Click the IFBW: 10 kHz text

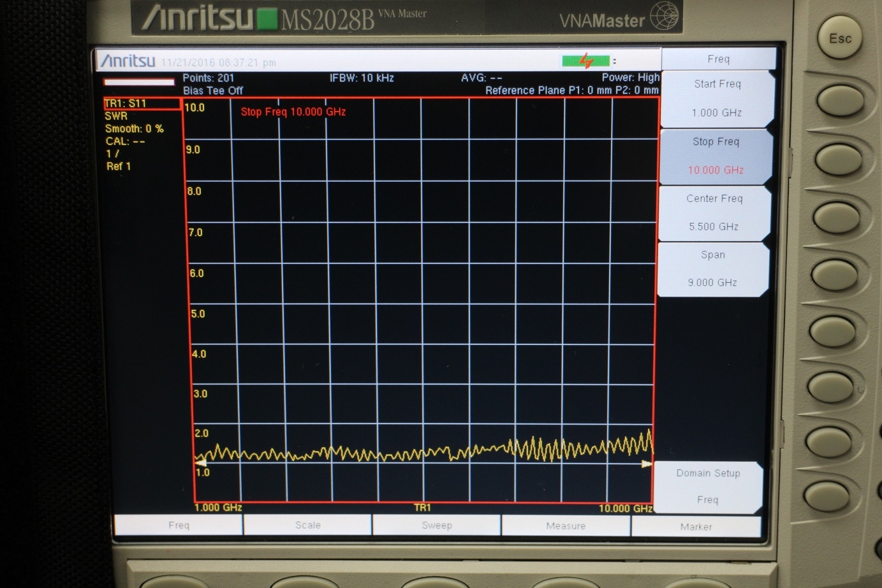coord(362,78)
